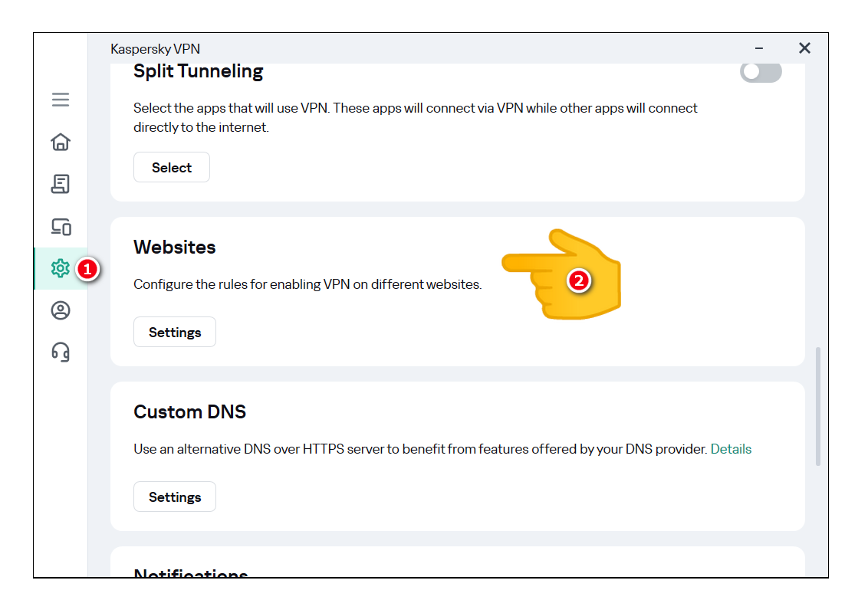Close the Kaspersky VPN window
The height and width of the screenshot is (613, 868).
tap(804, 48)
